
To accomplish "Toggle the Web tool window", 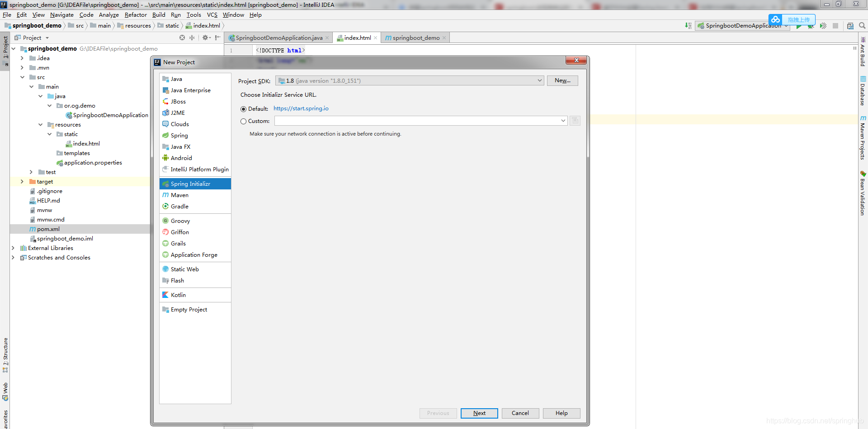I will click(6, 388).
